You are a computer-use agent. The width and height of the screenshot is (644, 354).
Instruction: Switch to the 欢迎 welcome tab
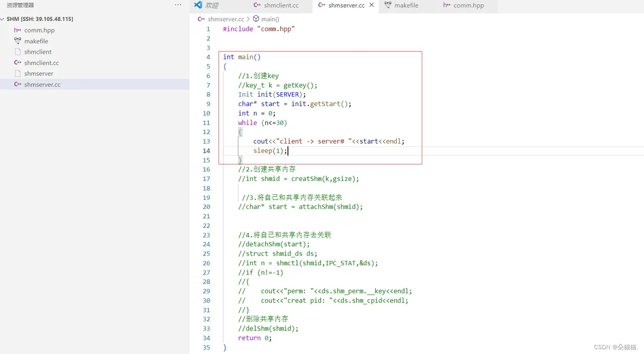[212, 6]
